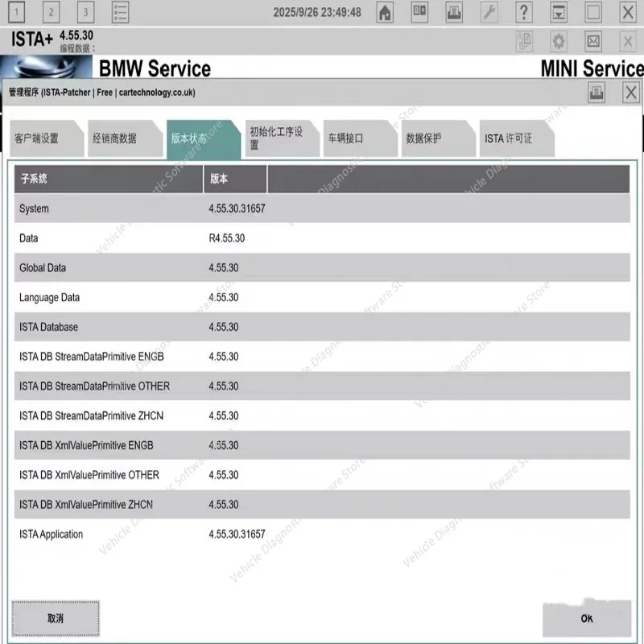
Task: Open the envelope feedback icon
Action: pyautogui.click(x=593, y=41)
